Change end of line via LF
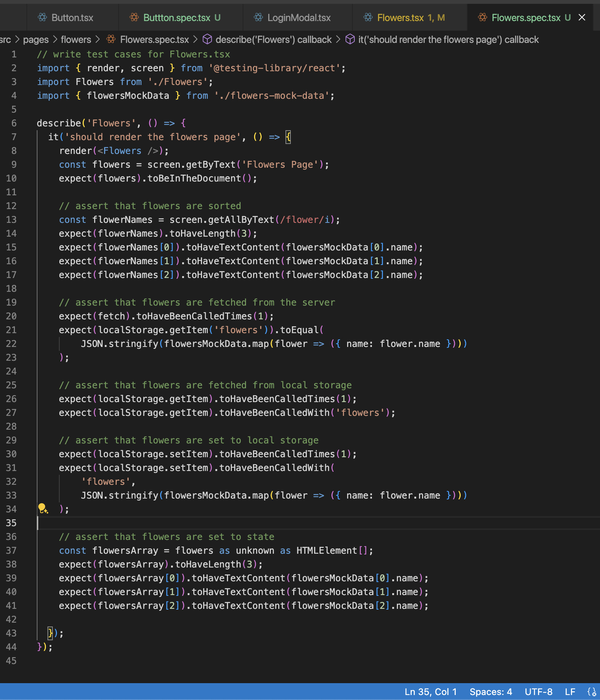This screenshot has height=700, width=600. tap(570, 692)
